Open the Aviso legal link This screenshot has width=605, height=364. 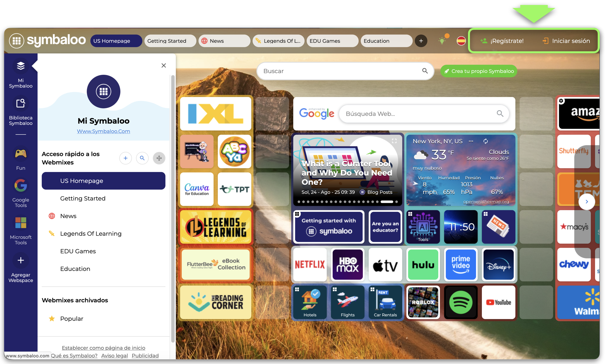point(115,356)
